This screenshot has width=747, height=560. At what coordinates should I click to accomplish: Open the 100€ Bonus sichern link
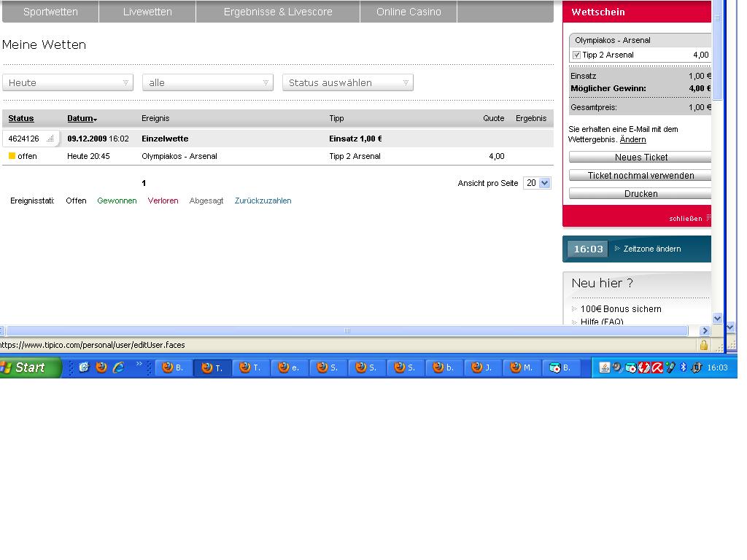pos(621,309)
